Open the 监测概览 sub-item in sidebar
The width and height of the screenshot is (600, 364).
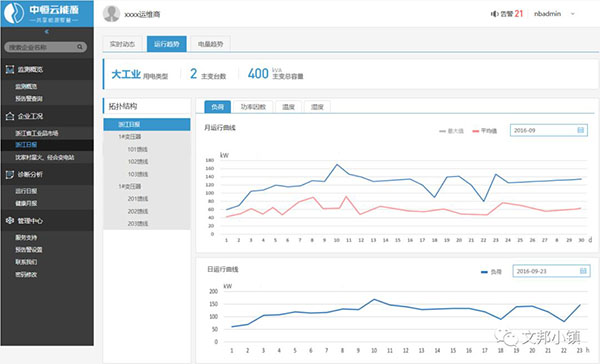(26, 87)
